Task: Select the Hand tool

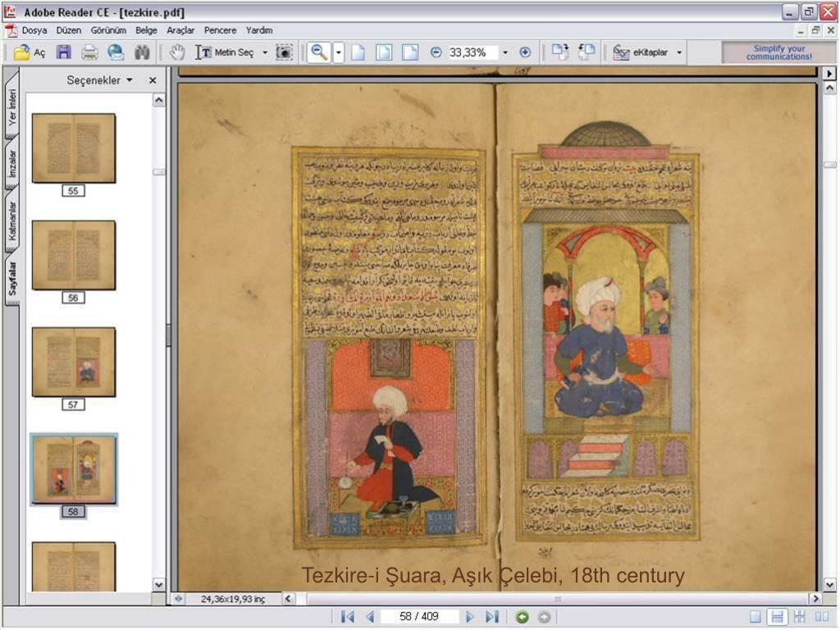Action: 177,52
